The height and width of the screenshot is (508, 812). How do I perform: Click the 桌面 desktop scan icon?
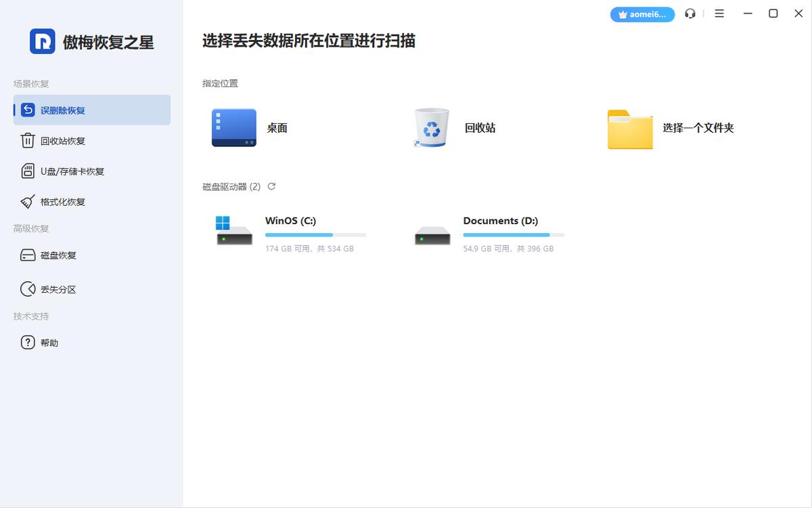(233, 127)
